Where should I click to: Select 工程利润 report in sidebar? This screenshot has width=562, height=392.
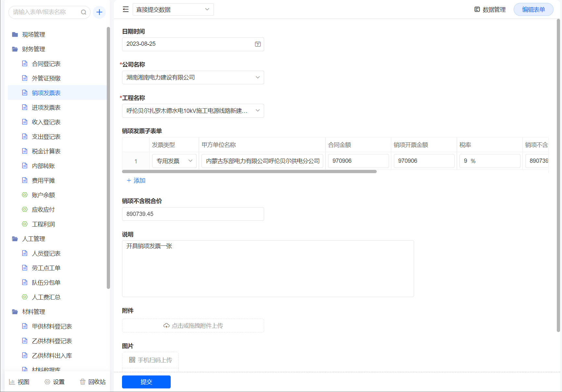click(43, 224)
